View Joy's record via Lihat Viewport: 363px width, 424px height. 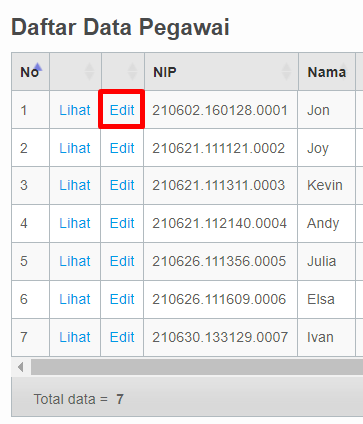pos(75,148)
